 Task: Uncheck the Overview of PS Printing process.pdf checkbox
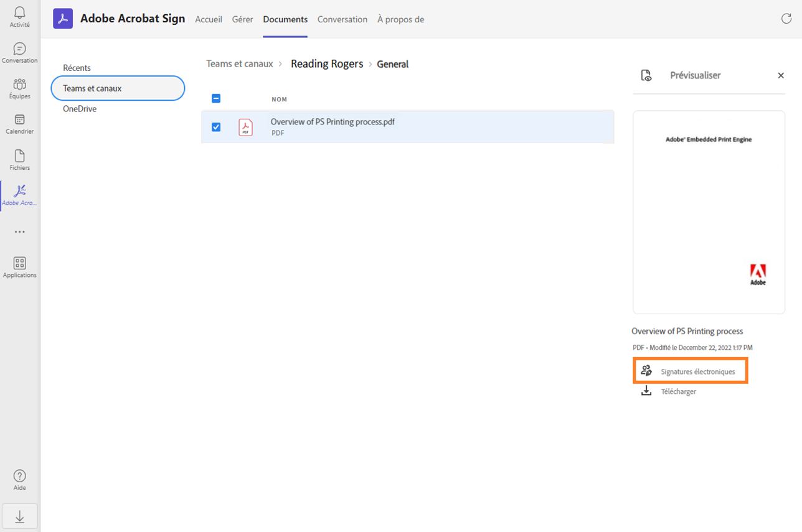click(x=216, y=127)
